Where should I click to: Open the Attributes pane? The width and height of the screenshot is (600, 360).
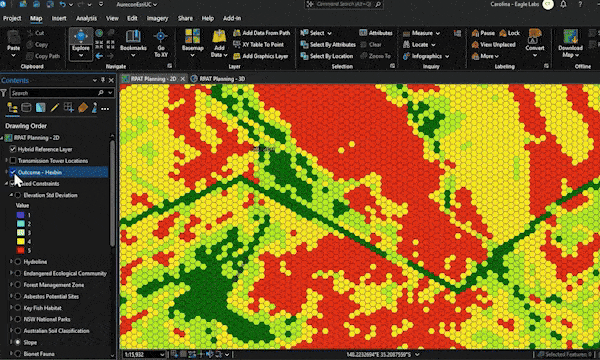pos(376,33)
